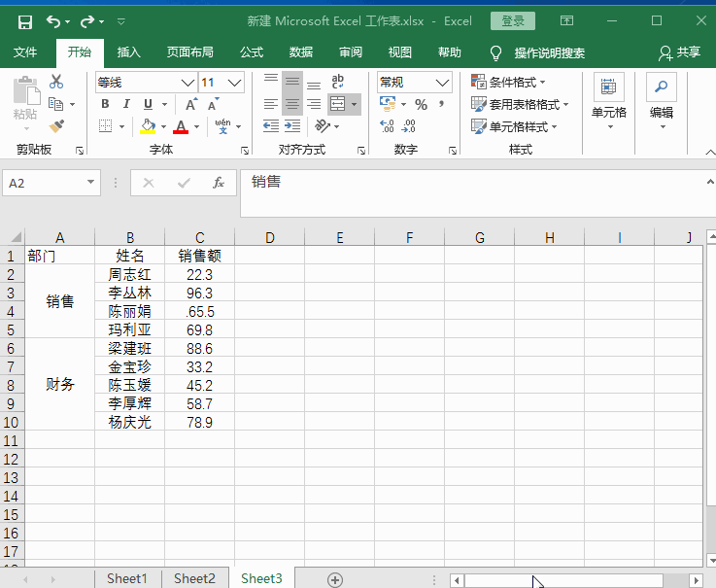
Task: Select cell containing 梁建班
Action: pos(129,348)
